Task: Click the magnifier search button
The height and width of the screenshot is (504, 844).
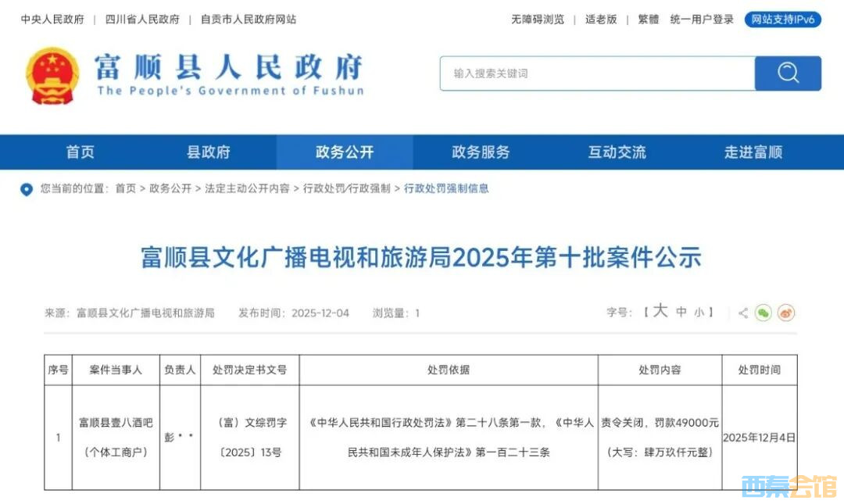Action: (788, 73)
